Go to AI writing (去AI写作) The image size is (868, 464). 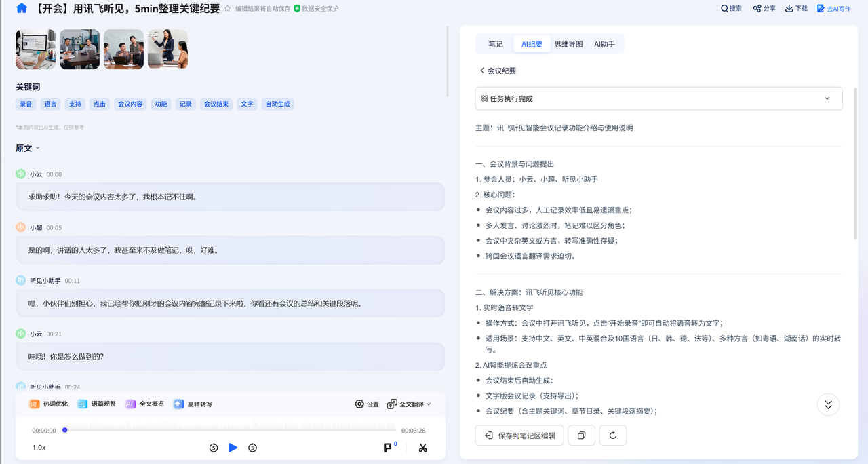(833, 9)
